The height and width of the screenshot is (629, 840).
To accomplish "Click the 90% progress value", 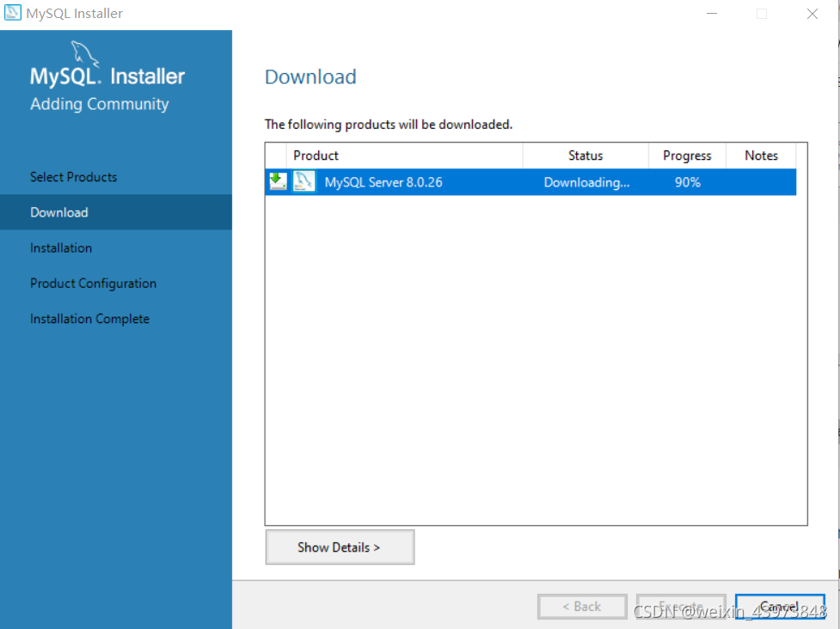I will (x=687, y=182).
